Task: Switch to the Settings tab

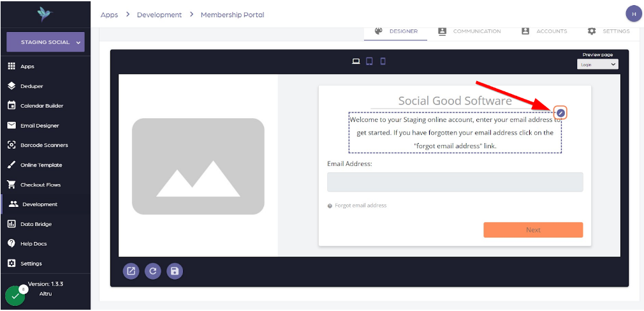Action: 608,31
